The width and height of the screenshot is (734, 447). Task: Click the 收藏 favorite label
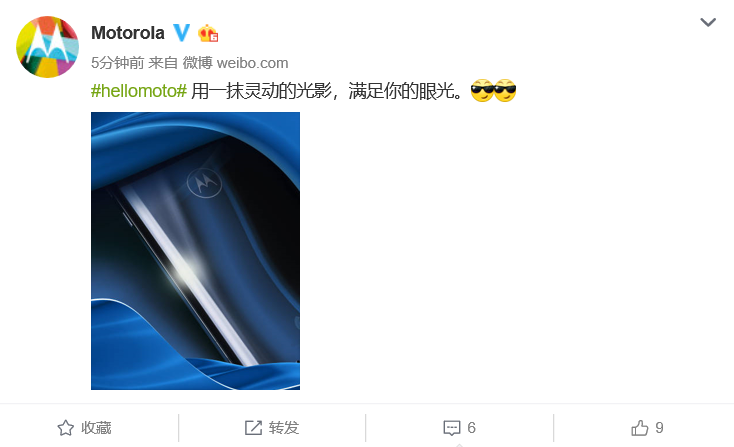click(x=96, y=428)
